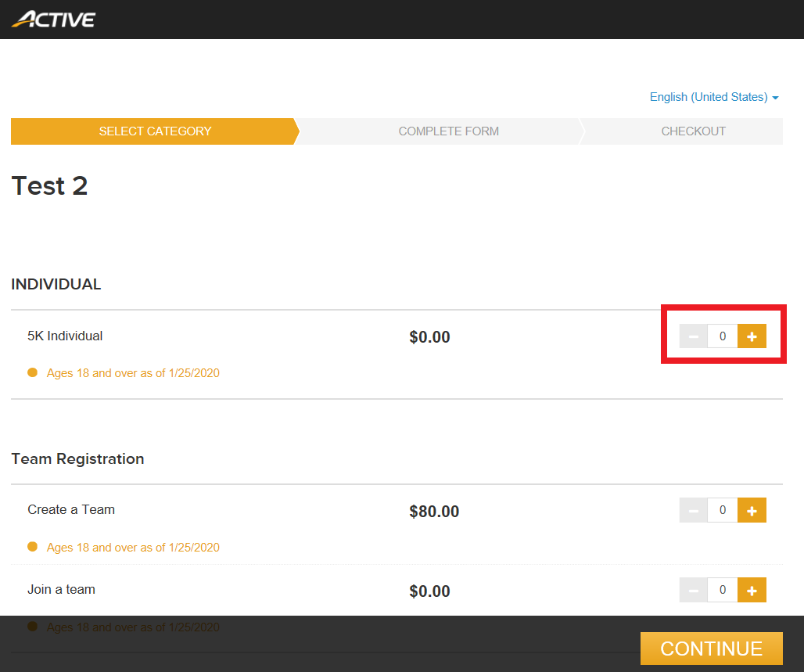Click the CONTINUE button
Screen dimensions: 804x672
(711, 649)
